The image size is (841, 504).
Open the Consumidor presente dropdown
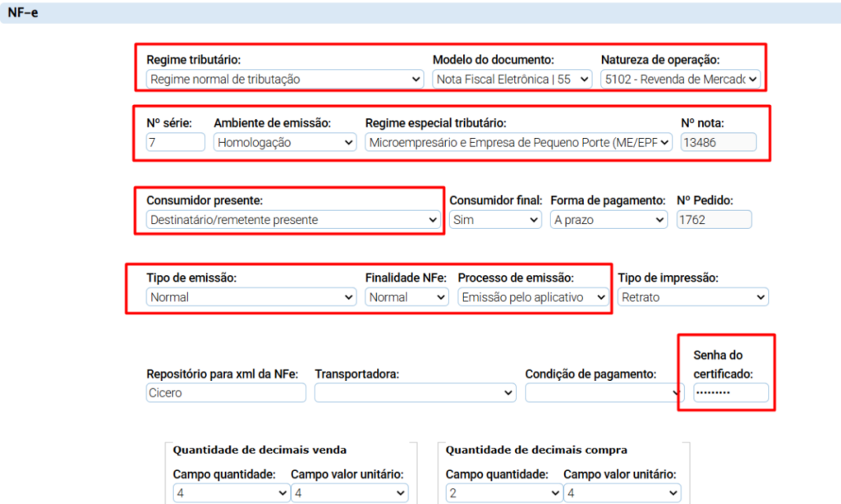293,220
